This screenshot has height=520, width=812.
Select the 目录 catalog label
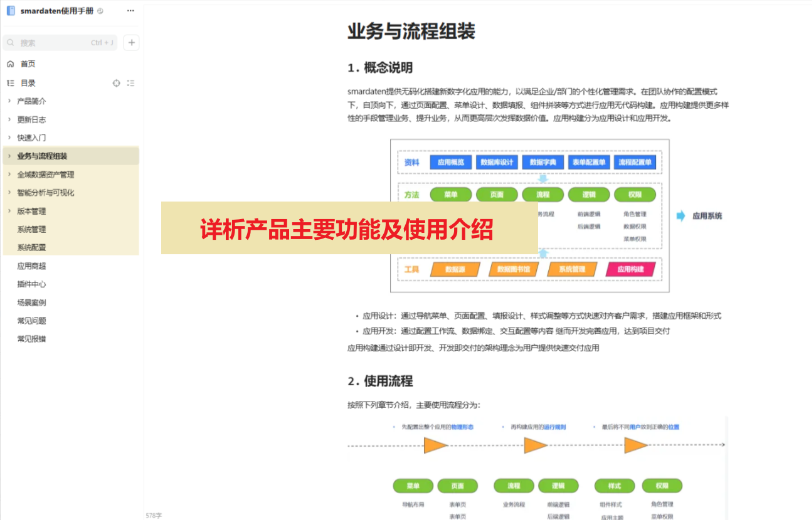point(28,83)
